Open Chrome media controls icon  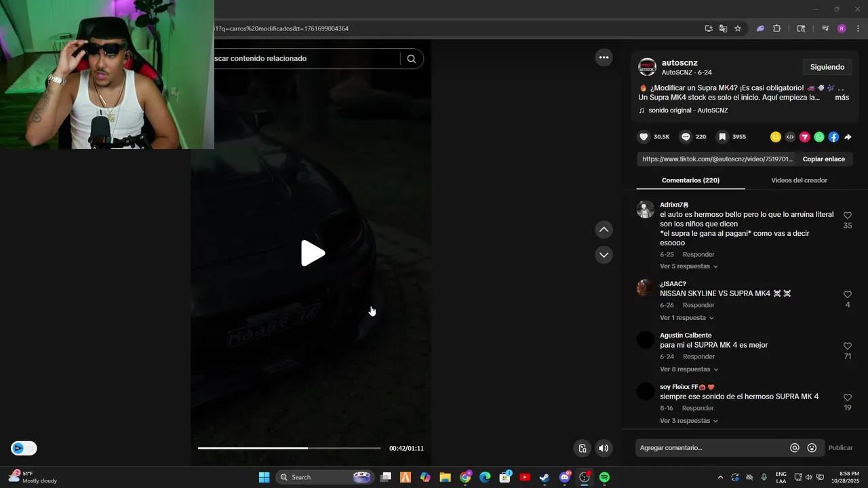coord(825,28)
